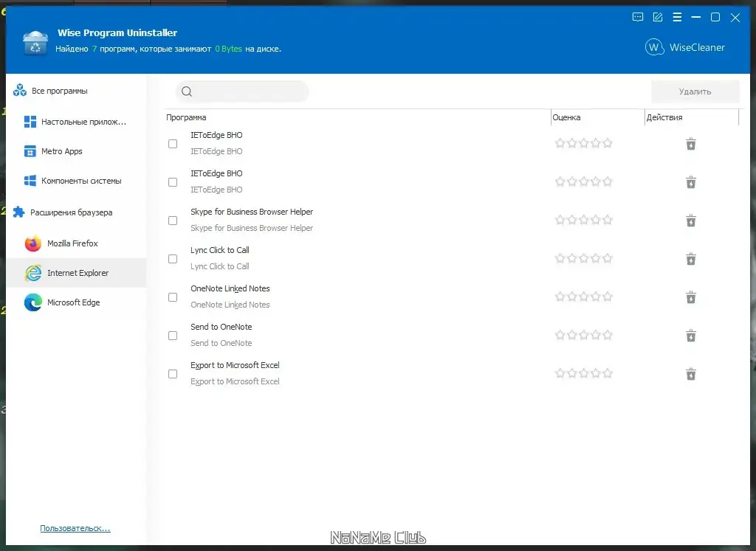Open the hamburger menu in title bar
The width and height of the screenshot is (756, 551).
(677, 18)
